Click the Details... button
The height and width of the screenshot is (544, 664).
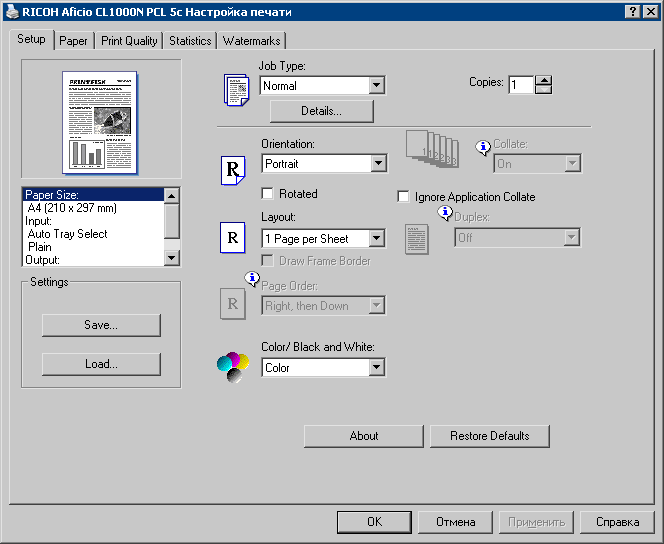coord(321,111)
